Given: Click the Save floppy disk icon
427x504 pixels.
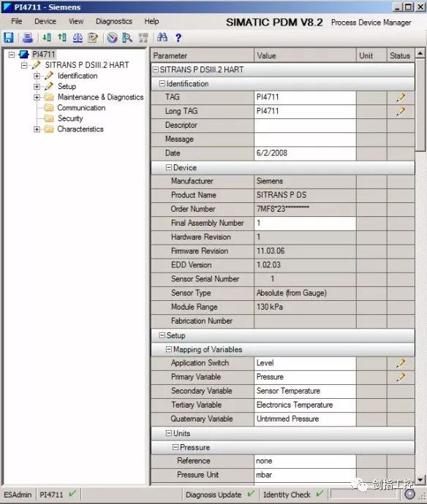Looking at the screenshot, I should click(x=9, y=38).
